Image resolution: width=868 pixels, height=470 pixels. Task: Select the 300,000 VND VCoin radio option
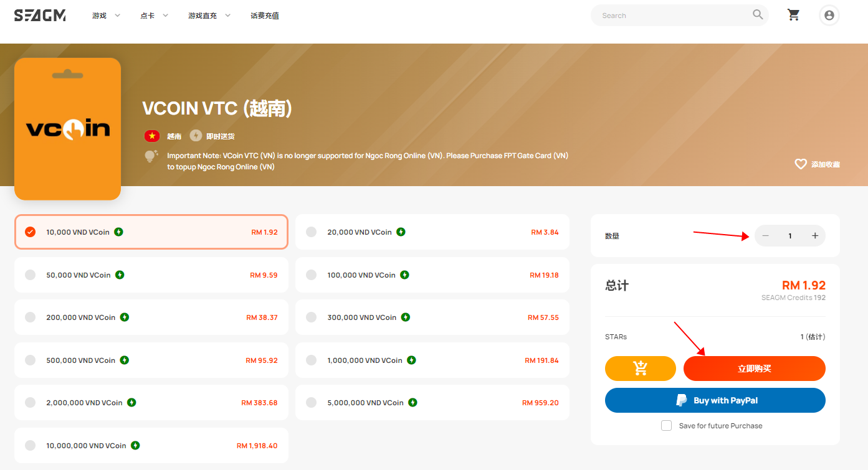point(312,317)
